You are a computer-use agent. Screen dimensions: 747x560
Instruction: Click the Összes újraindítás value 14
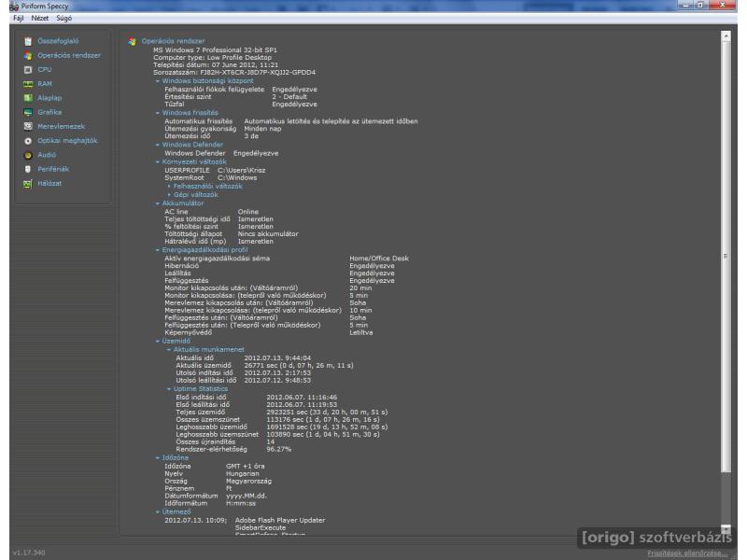coord(271,441)
